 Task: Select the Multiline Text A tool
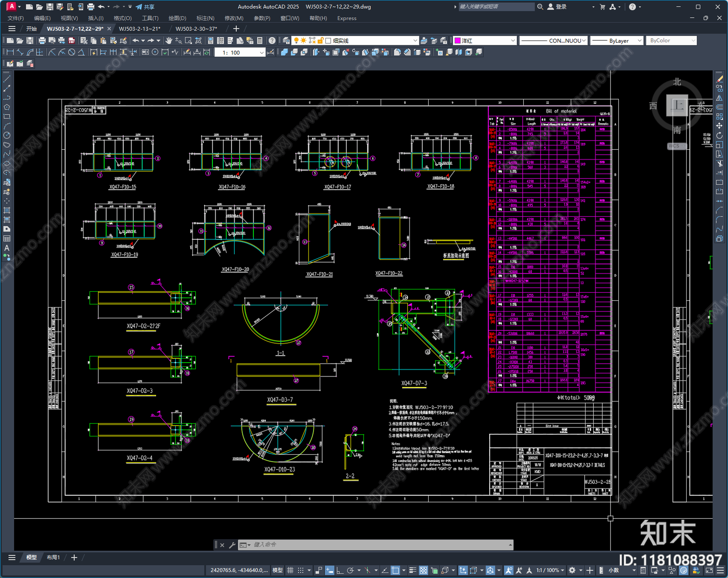tap(7, 248)
